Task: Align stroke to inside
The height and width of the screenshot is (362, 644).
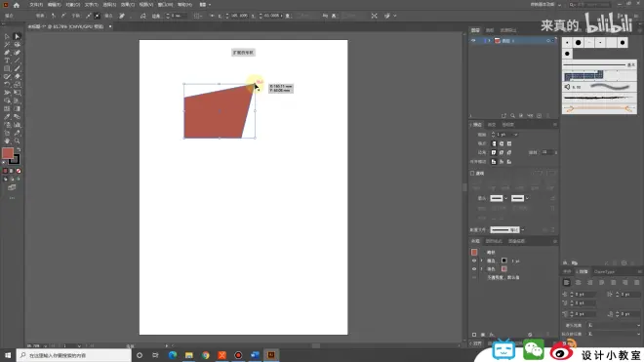Action: pos(502,162)
